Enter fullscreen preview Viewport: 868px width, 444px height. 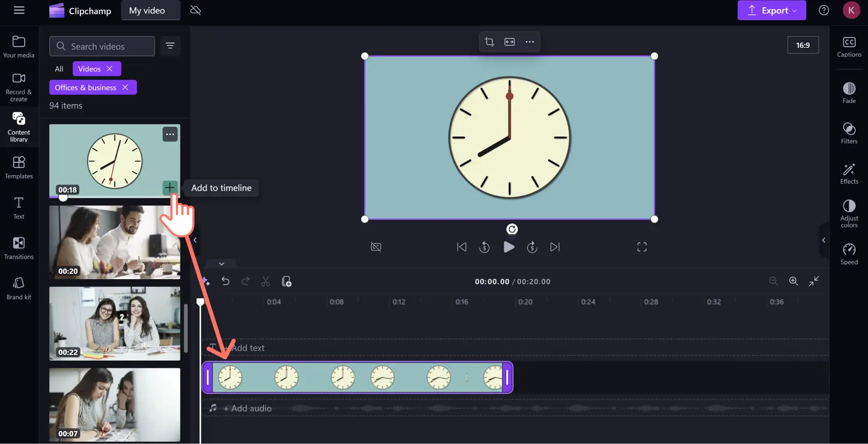[x=642, y=247]
